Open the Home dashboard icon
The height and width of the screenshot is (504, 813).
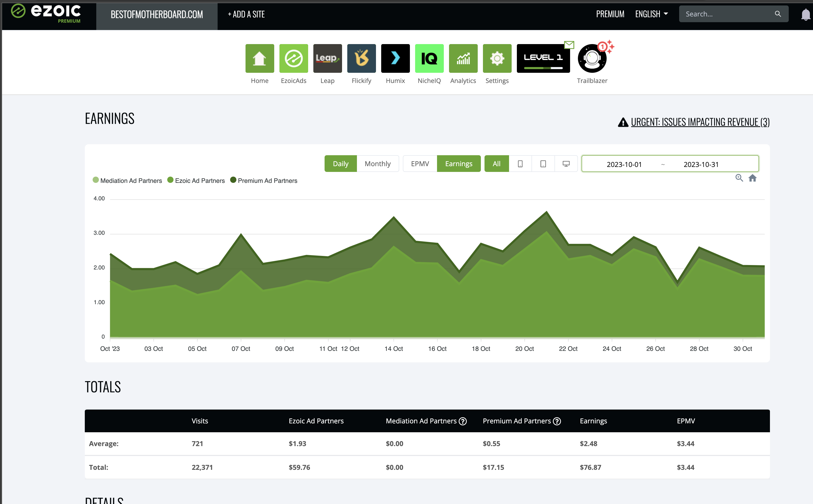tap(260, 58)
